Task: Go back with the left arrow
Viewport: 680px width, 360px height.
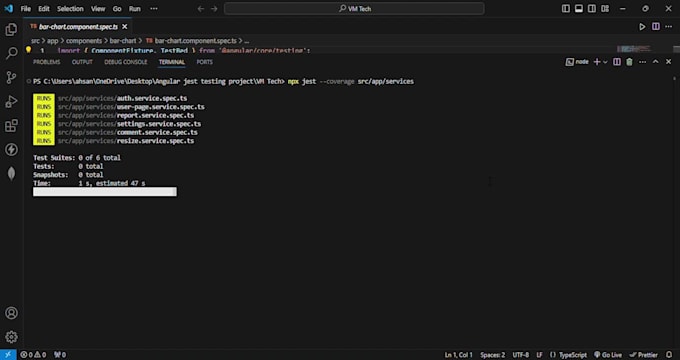Action: coord(200,9)
